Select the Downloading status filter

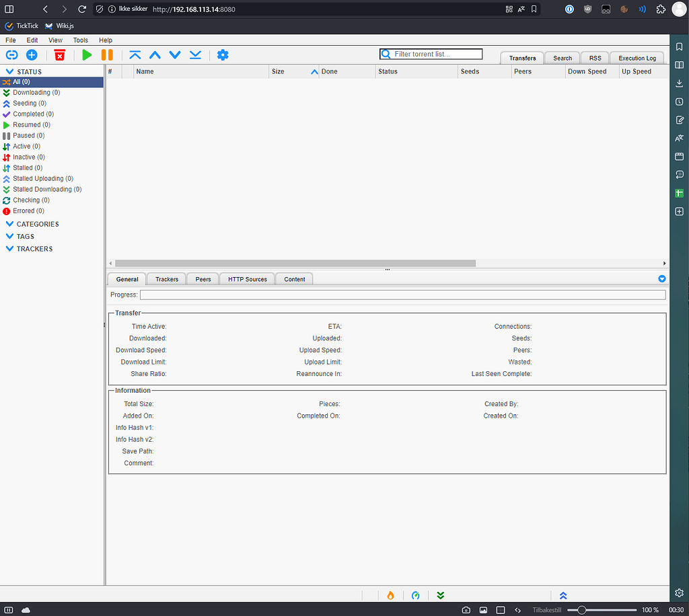pos(36,92)
